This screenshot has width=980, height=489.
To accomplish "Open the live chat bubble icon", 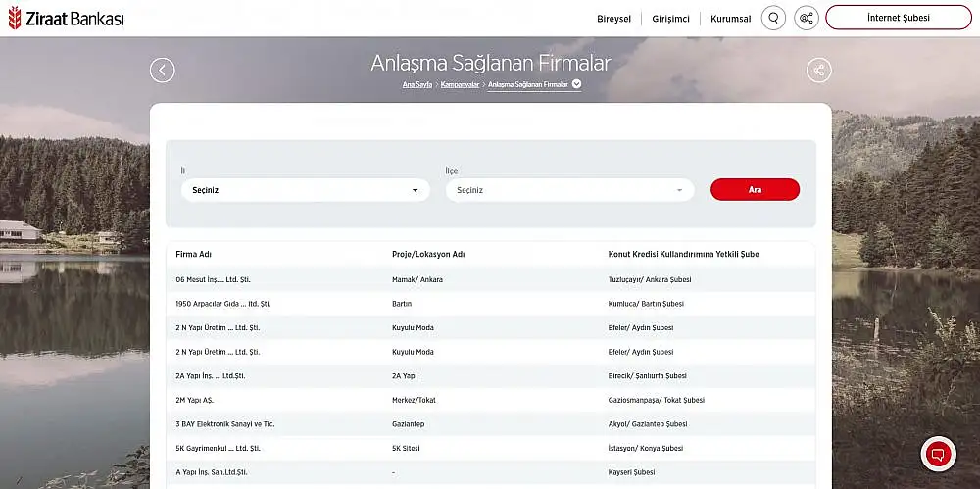I will click(x=938, y=454).
